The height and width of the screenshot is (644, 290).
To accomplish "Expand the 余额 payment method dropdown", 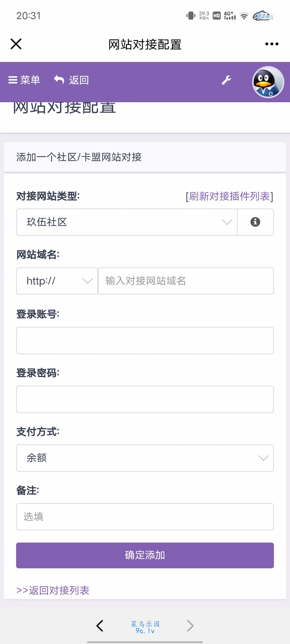I will [145, 458].
